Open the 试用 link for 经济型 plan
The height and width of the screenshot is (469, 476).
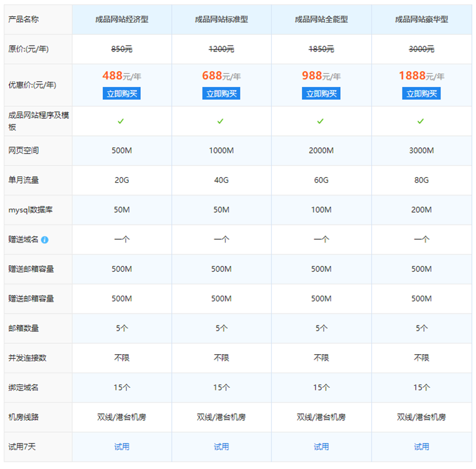click(x=121, y=447)
